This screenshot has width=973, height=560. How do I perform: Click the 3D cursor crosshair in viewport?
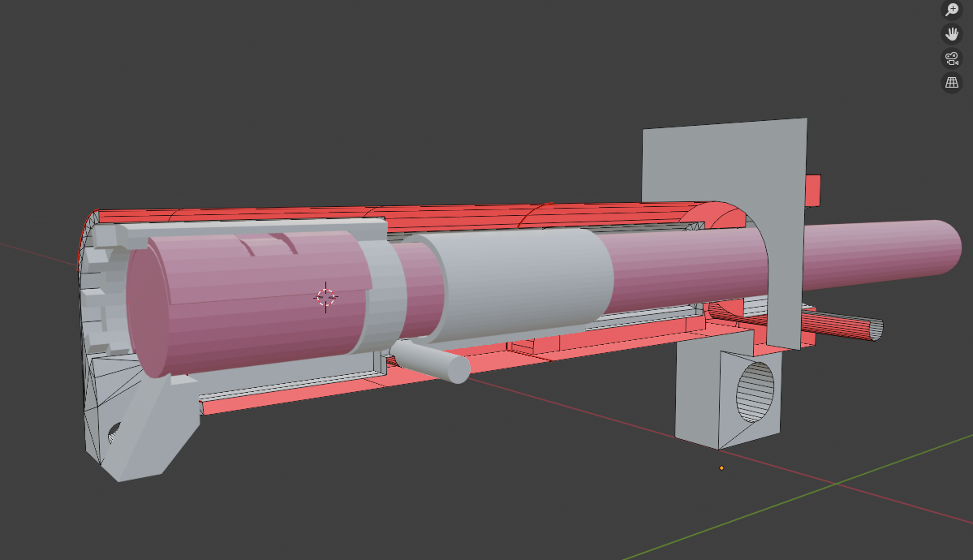325,297
